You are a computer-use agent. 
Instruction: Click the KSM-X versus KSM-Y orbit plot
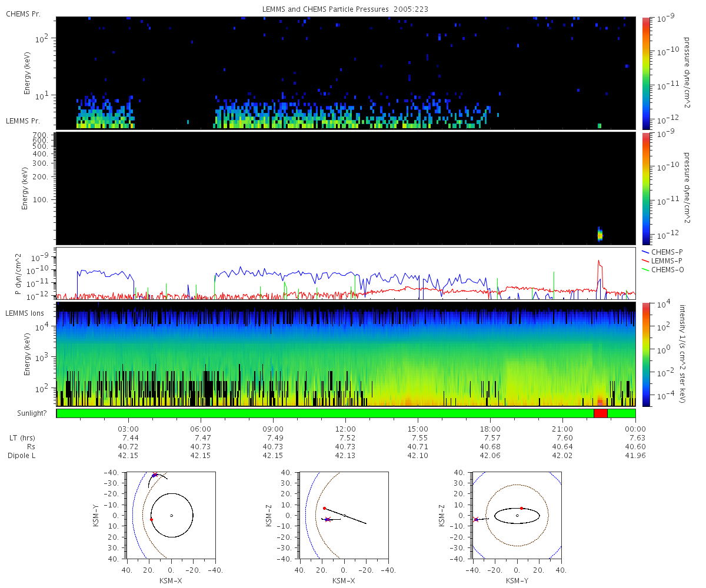coord(171,515)
